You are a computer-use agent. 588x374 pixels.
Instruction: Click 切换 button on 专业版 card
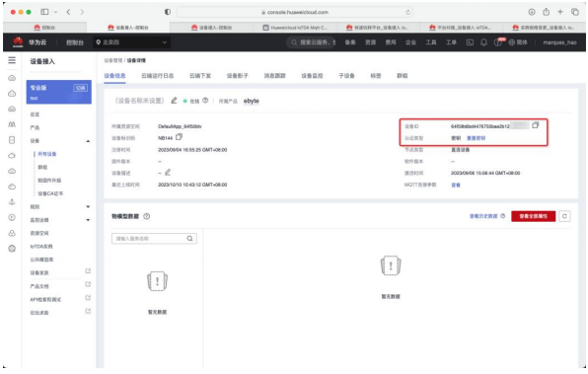[81, 88]
